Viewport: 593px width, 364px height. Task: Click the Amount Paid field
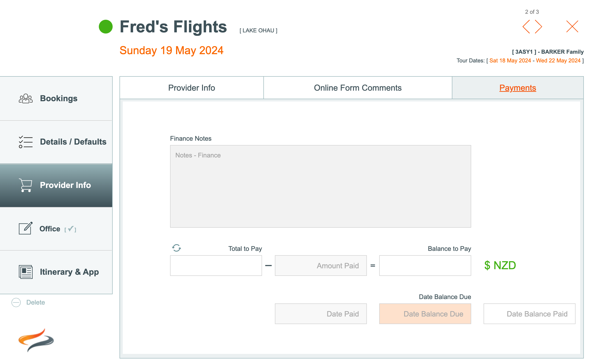point(321,266)
